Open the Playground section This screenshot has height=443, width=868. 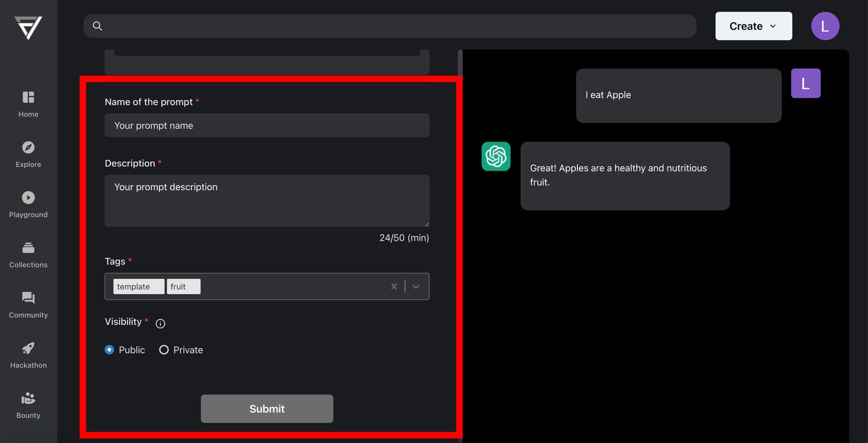pyautogui.click(x=28, y=205)
